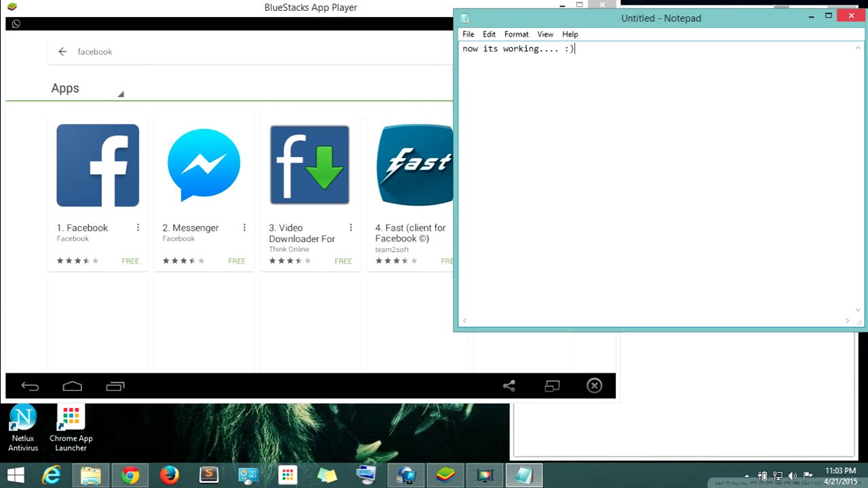This screenshot has height=488, width=868.
Task: Switch to Notepad in the taskbar
Action: (x=524, y=476)
